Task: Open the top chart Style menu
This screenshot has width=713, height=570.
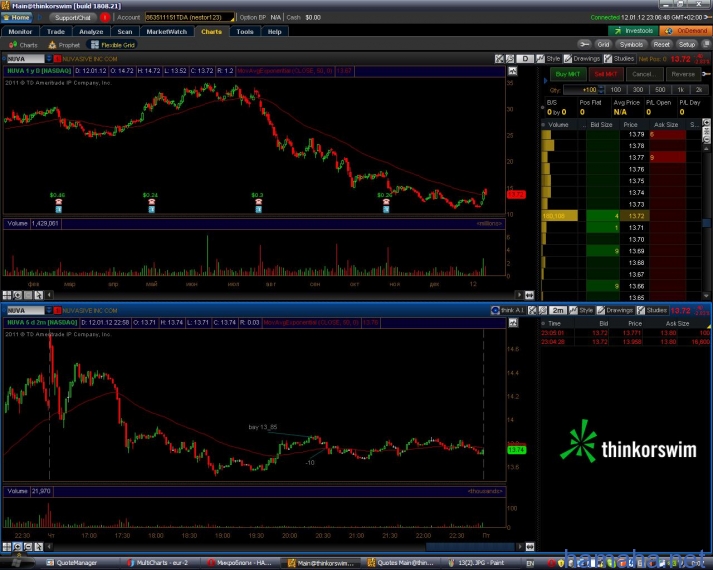Action: point(548,59)
